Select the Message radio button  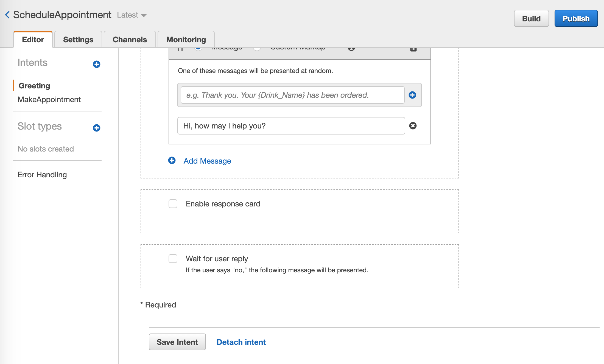click(198, 47)
